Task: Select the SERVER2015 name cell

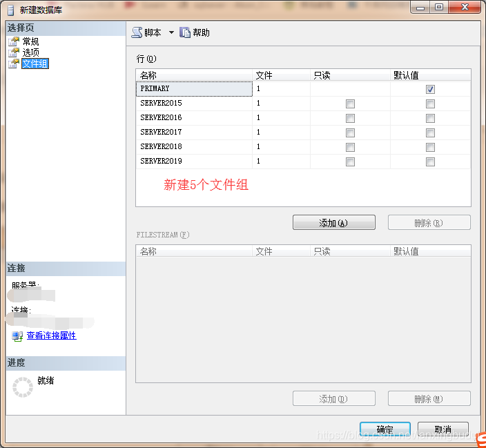Action: tap(195, 104)
